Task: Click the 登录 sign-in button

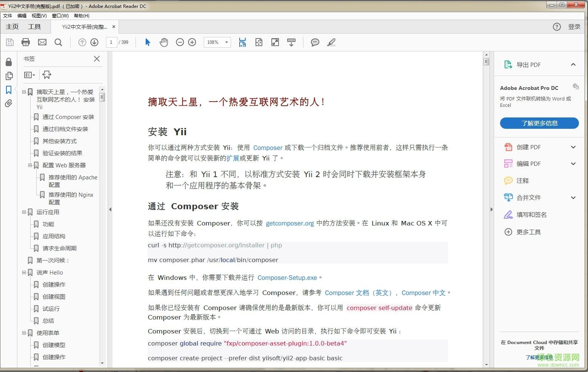Action: coord(574,26)
